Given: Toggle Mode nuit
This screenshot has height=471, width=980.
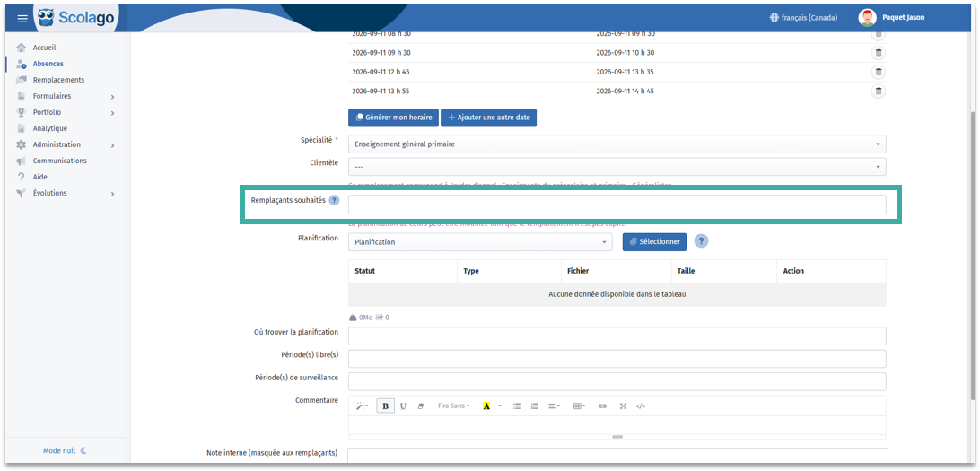Looking at the screenshot, I should (65, 450).
